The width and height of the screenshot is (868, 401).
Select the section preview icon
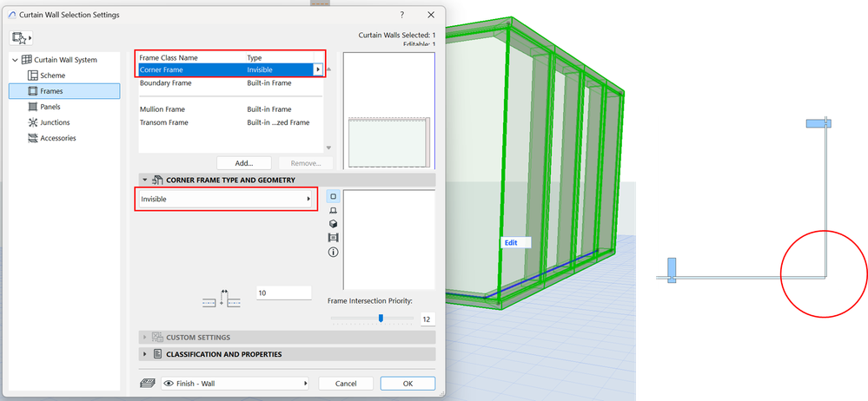[334, 210]
